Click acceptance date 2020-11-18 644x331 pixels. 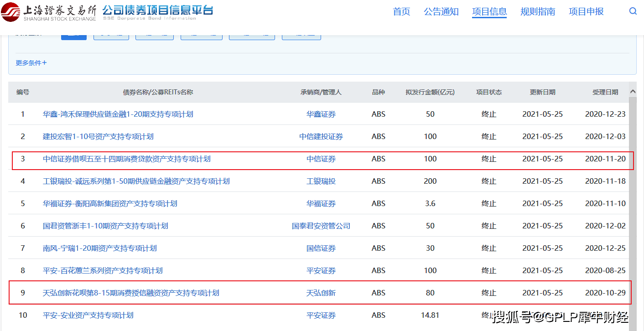coord(605,181)
